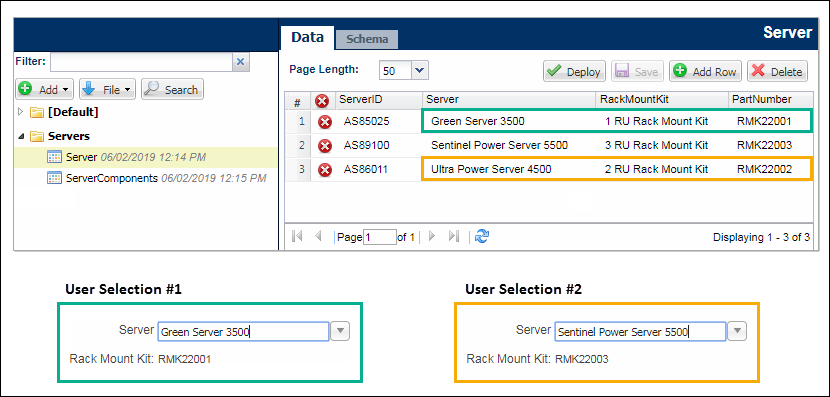Select the Servers folder label
The width and height of the screenshot is (830, 397).
coord(69,136)
